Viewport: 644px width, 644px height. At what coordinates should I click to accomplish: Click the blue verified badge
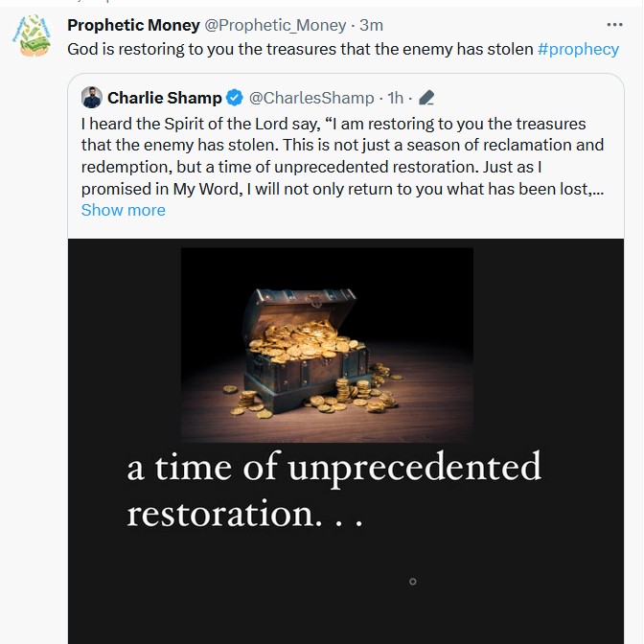234,98
